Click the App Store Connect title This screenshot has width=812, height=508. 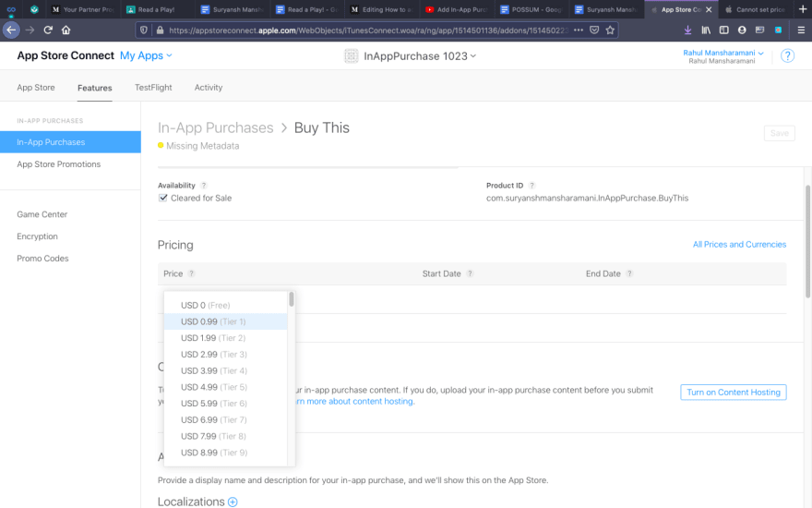pyautogui.click(x=66, y=55)
